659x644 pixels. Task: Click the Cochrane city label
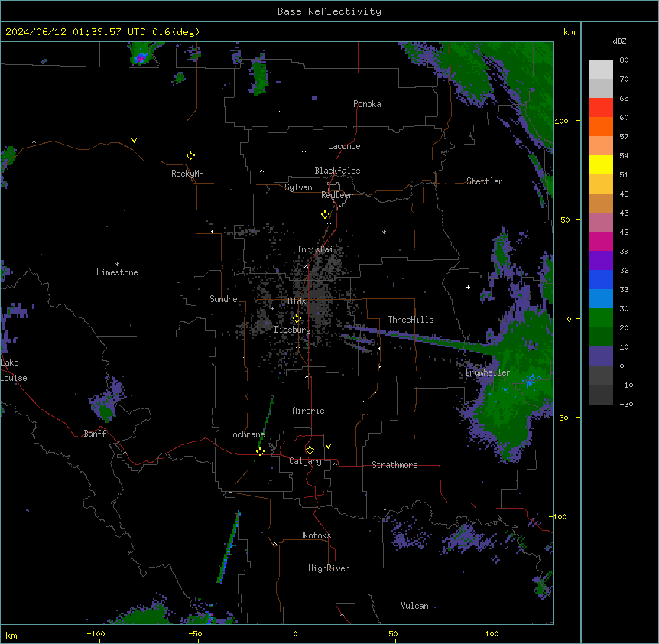246,434
